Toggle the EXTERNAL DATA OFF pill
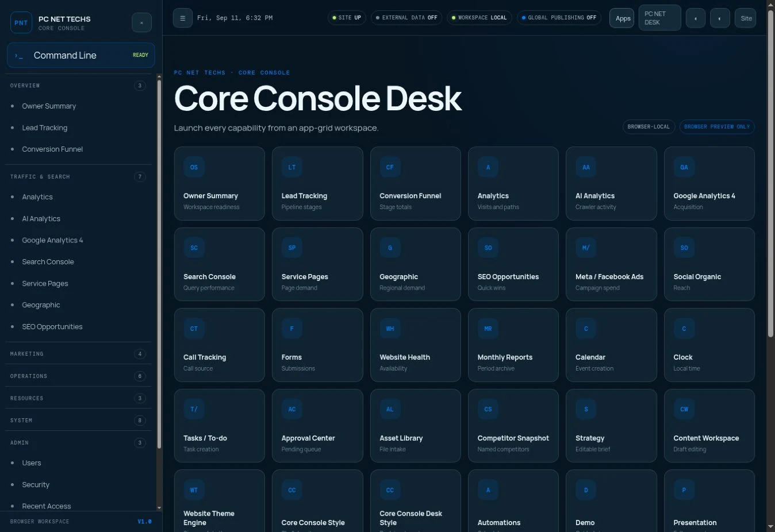 point(406,18)
